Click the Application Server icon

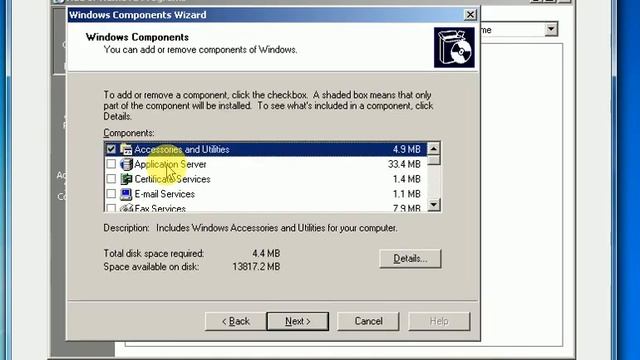coord(126,164)
